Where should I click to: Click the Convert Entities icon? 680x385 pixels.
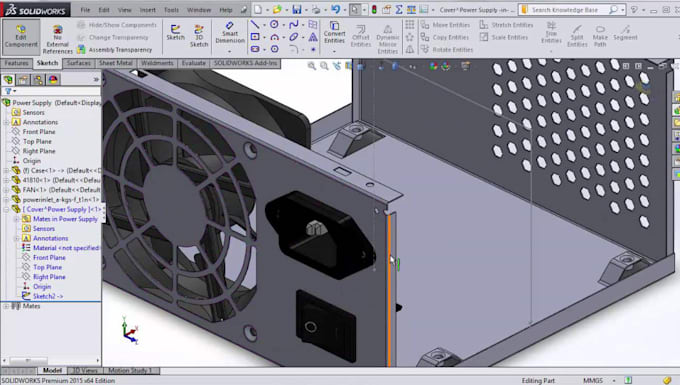[x=334, y=33]
